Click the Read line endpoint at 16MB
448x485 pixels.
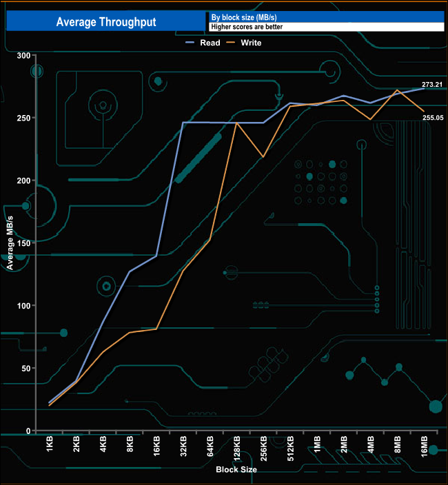pyautogui.click(x=424, y=88)
